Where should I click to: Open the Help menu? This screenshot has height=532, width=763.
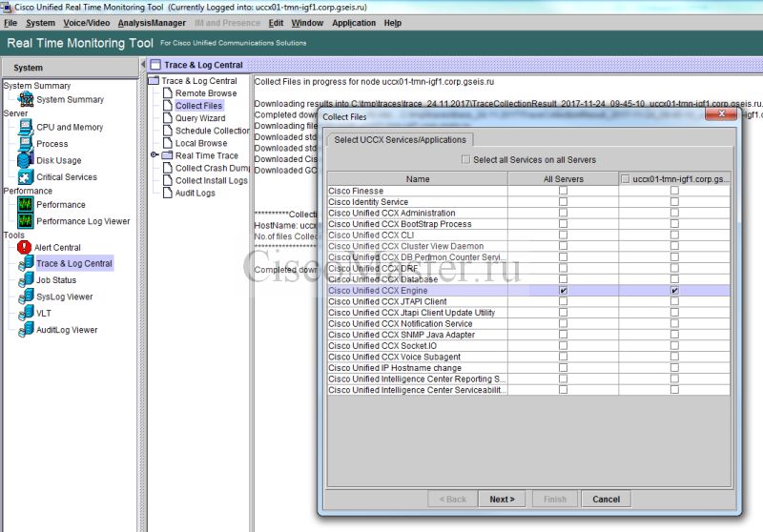[x=393, y=23]
